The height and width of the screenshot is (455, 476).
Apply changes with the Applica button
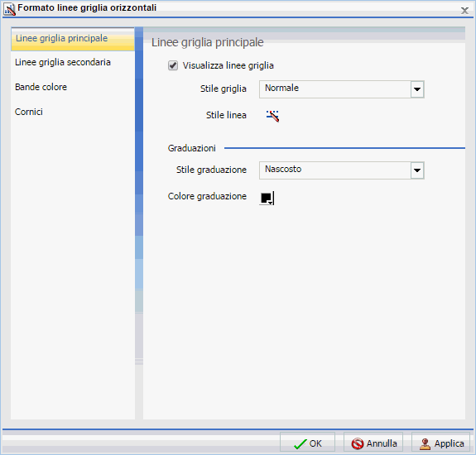point(441,443)
